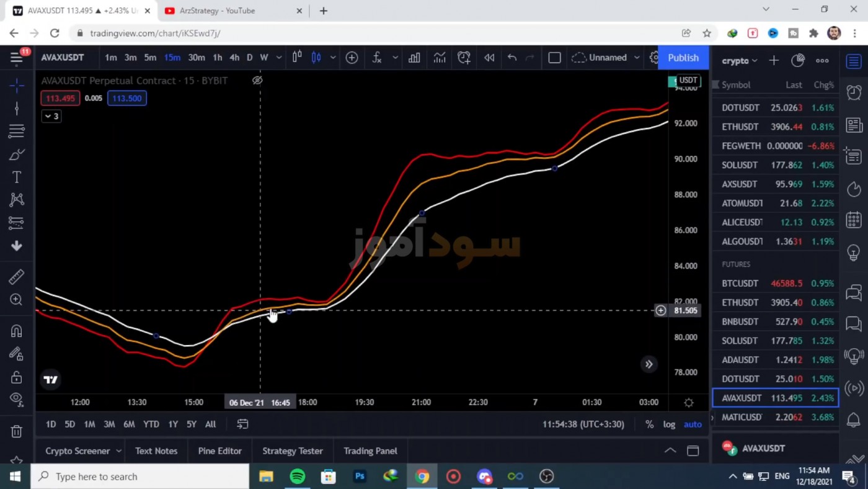Open the TradingView main hamburger menu
Viewport: 868px width, 489px height.
pos(17,58)
